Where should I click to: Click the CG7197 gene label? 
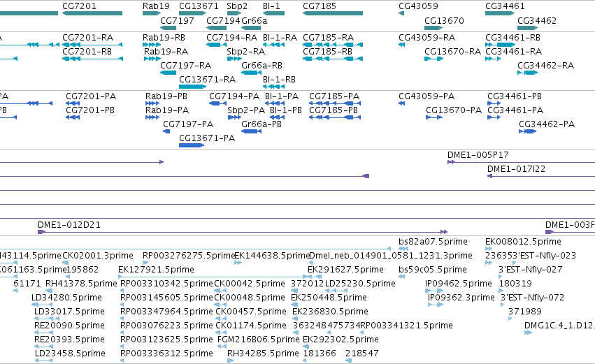pos(177,20)
